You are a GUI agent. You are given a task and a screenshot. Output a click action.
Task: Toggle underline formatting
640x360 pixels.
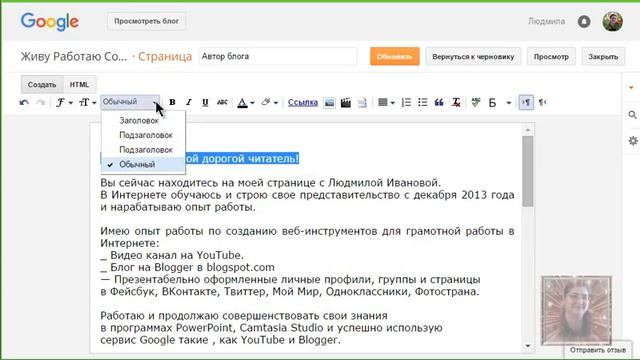click(x=205, y=102)
